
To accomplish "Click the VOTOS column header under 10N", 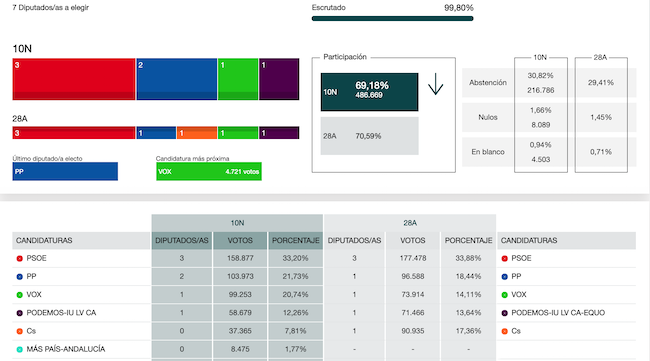I will [240, 240].
